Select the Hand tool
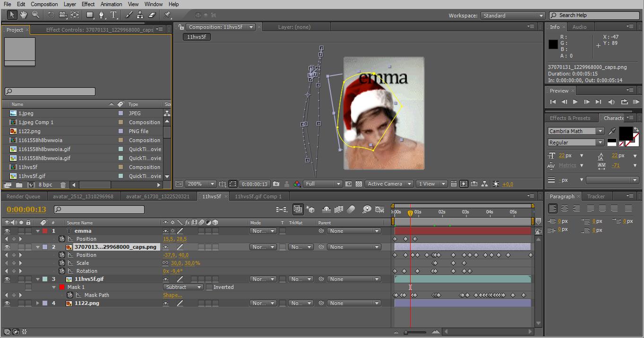The width and height of the screenshot is (644, 338). (23, 15)
